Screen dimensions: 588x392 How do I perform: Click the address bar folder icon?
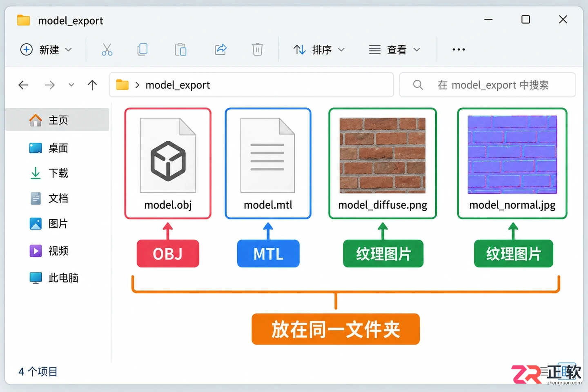(x=122, y=85)
